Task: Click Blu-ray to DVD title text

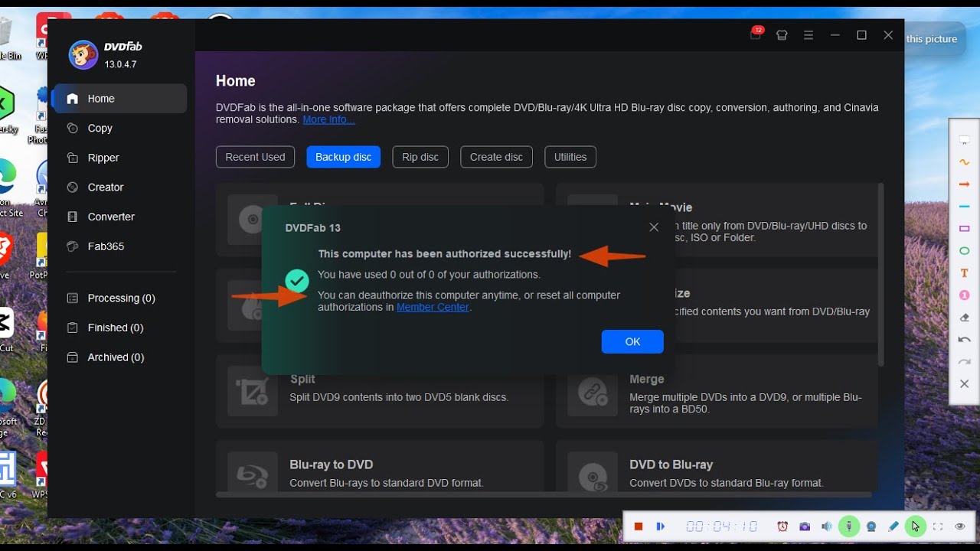Action: point(332,465)
